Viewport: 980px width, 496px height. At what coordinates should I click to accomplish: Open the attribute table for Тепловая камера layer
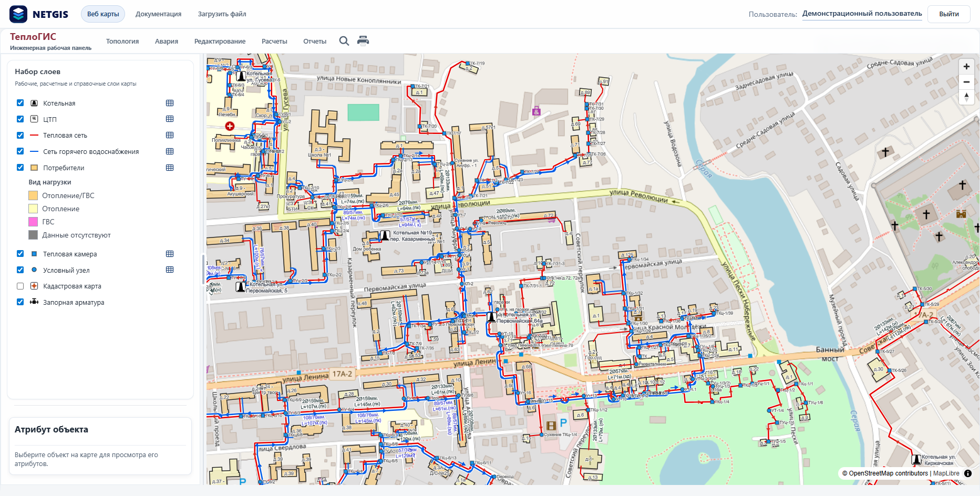[x=170, y=254]
